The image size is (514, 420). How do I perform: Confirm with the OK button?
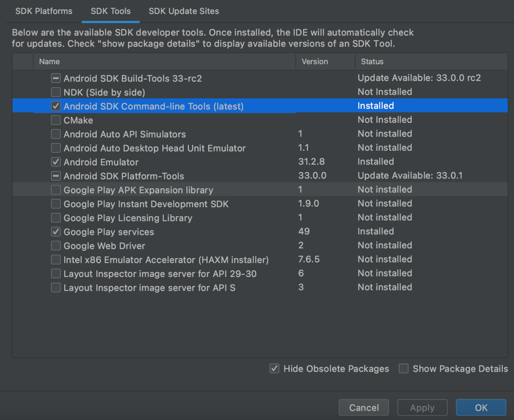[x=481, y=408]
